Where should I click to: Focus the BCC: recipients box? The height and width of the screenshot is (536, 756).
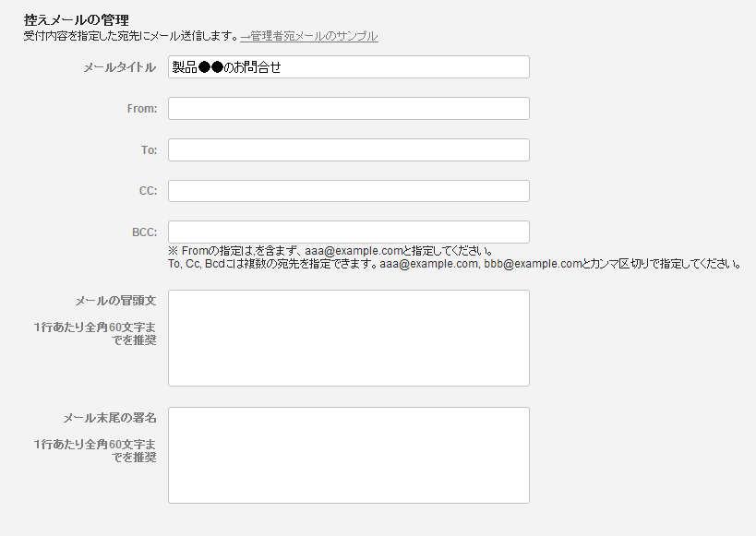click(x=348, y=232)
